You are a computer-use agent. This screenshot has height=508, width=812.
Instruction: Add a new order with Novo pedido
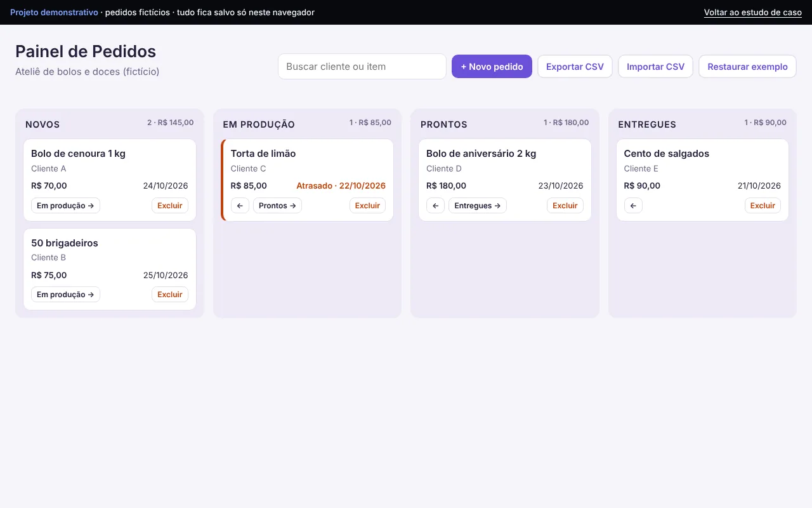pos(492,67)
